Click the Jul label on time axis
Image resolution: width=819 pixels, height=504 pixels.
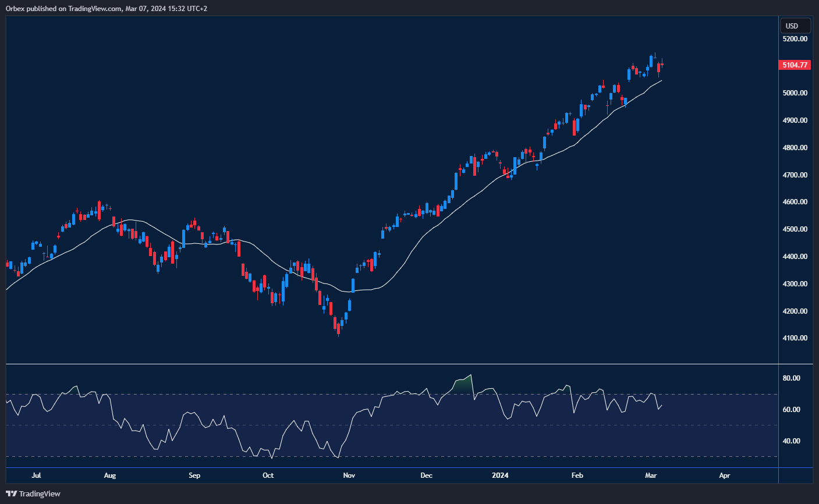click(36, 475)
